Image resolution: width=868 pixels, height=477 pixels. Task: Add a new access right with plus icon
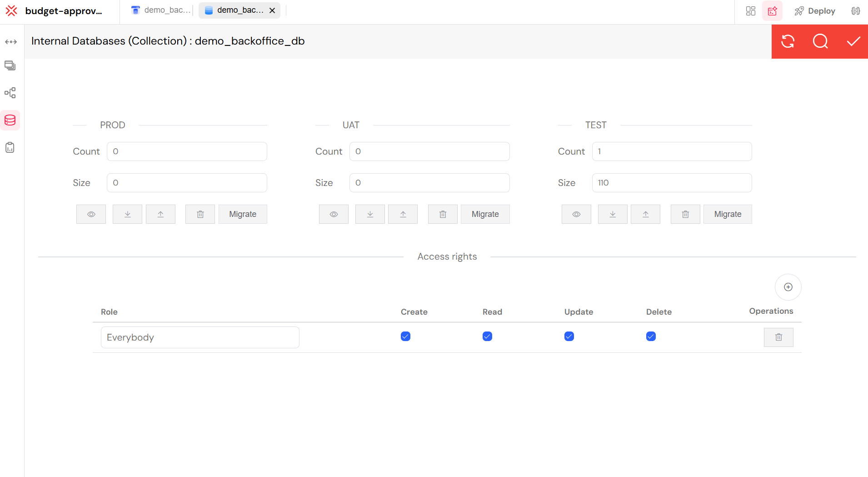pos(788,287)
